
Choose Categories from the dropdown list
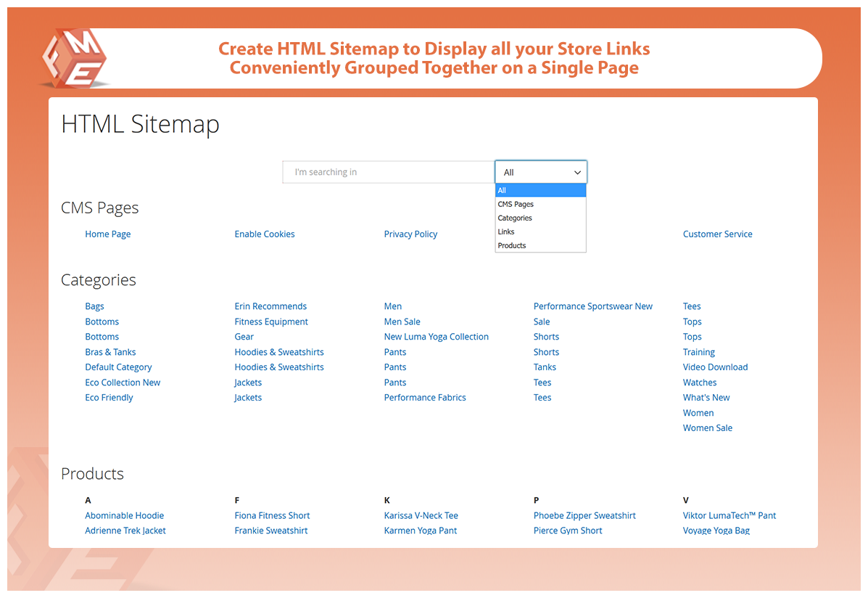tap(515, 218)
